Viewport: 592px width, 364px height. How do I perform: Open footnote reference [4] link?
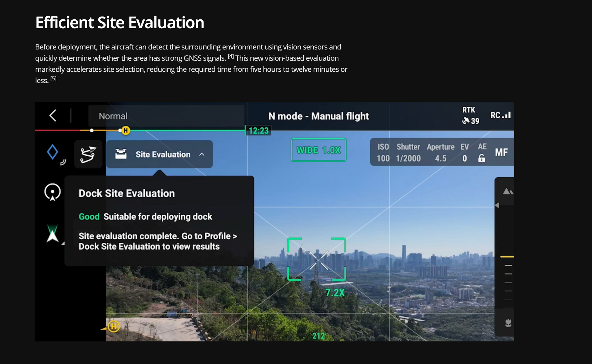231,56
